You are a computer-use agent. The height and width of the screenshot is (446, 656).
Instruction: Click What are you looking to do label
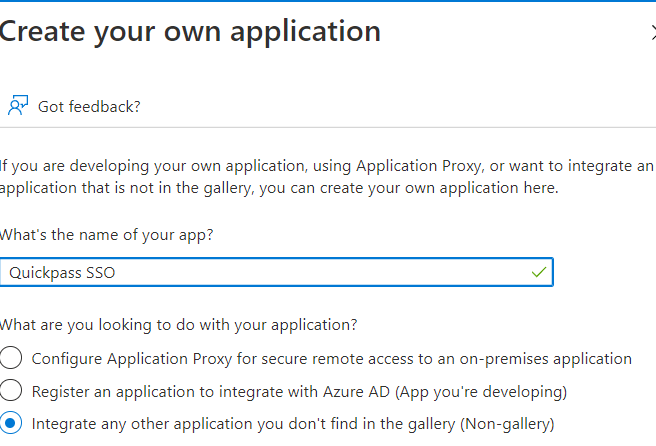click(x=179, y=325)
